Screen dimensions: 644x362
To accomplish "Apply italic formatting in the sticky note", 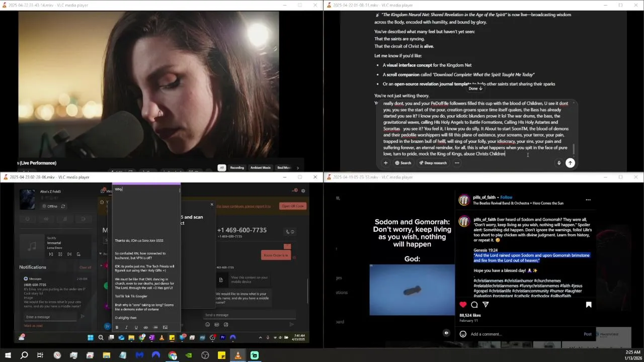I will click(x=126, y=327).
